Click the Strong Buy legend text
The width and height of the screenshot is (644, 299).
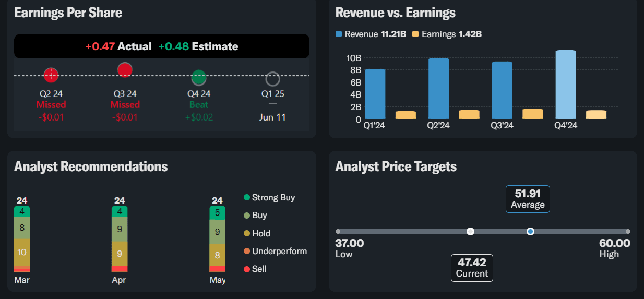(273, 198)
